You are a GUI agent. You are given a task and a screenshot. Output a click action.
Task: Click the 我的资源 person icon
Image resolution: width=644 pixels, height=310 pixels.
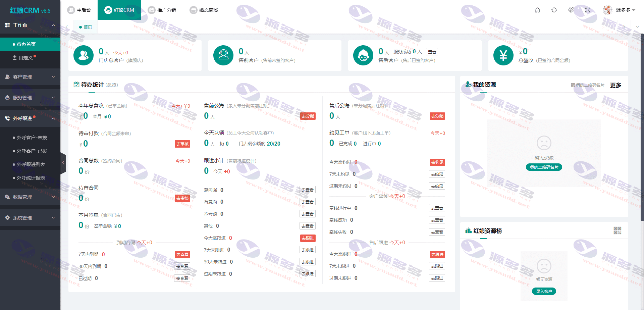[x=468, y=85]
